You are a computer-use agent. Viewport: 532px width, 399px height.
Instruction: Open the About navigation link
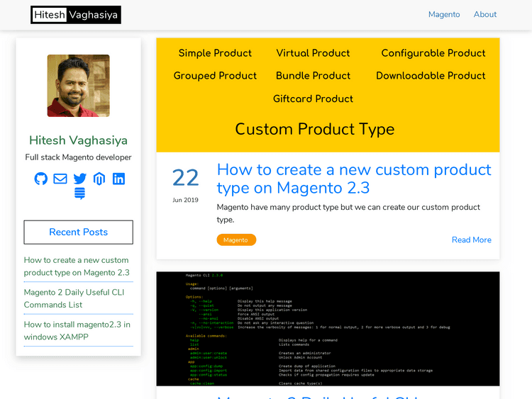[x=485, y=15]
